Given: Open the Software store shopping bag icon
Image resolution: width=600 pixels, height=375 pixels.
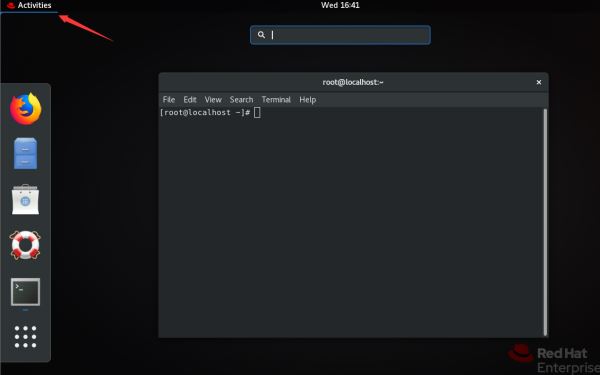Looking at the screenshot, I should [x=25, y=199].
